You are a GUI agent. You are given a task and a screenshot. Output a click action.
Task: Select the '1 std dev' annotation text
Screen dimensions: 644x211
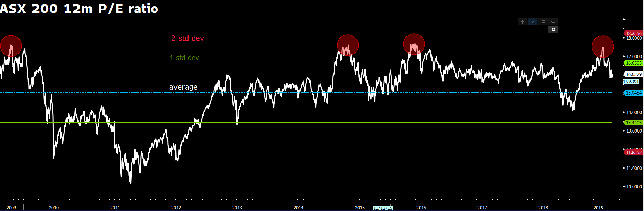184,58
